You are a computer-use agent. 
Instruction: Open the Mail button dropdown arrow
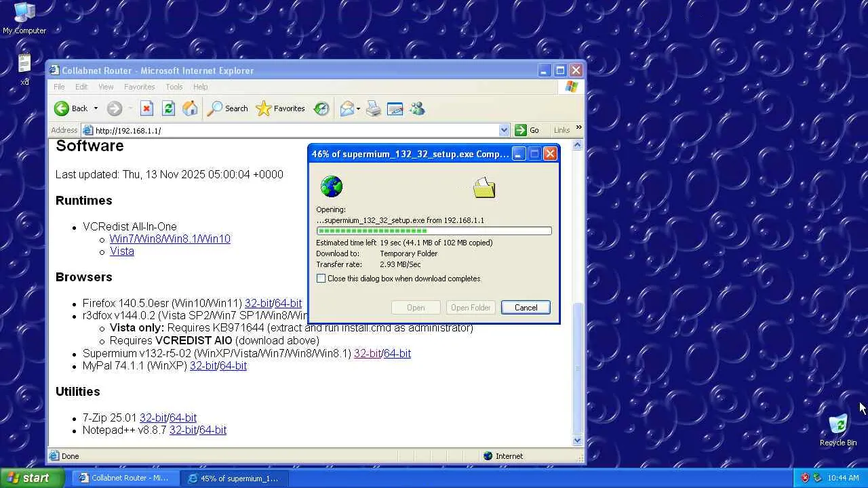tap(358, 108)
